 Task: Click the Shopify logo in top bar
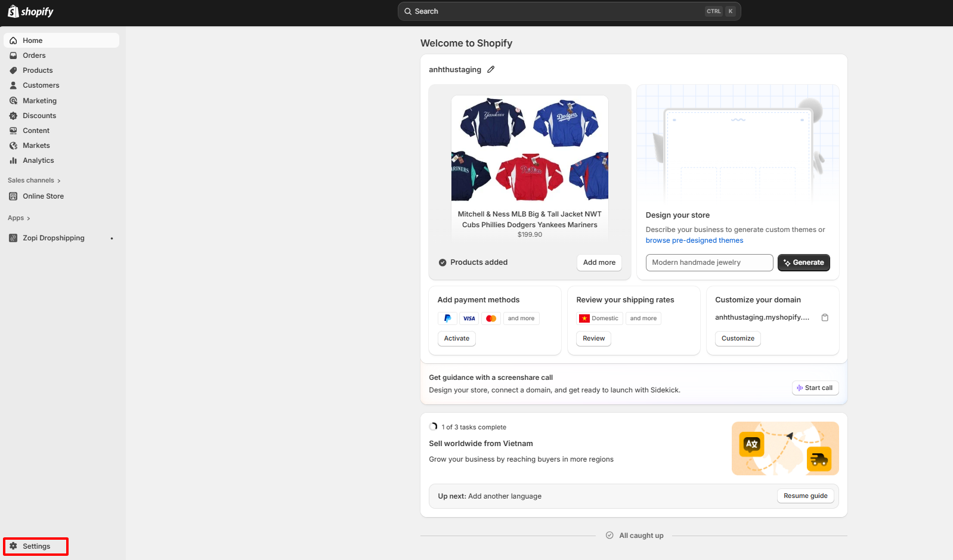tap(30, 11)
